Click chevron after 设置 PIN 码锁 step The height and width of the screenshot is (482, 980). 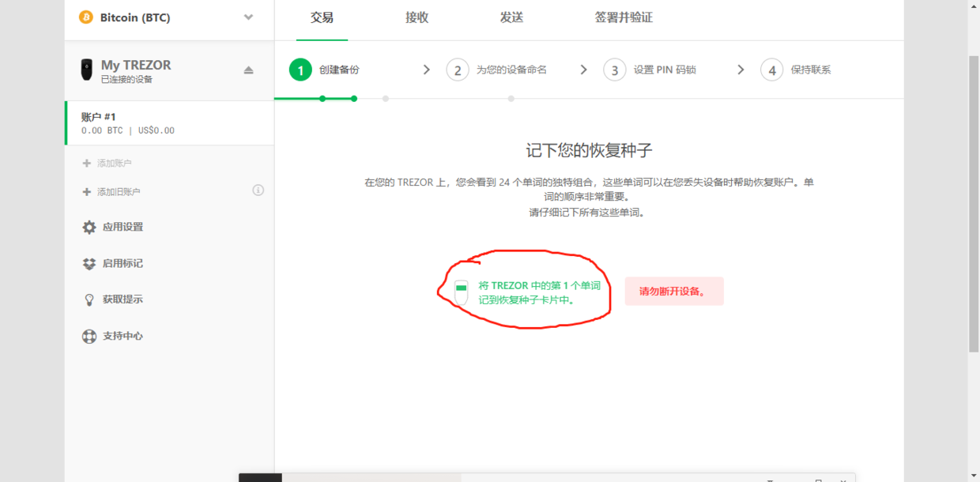point(741,70)
